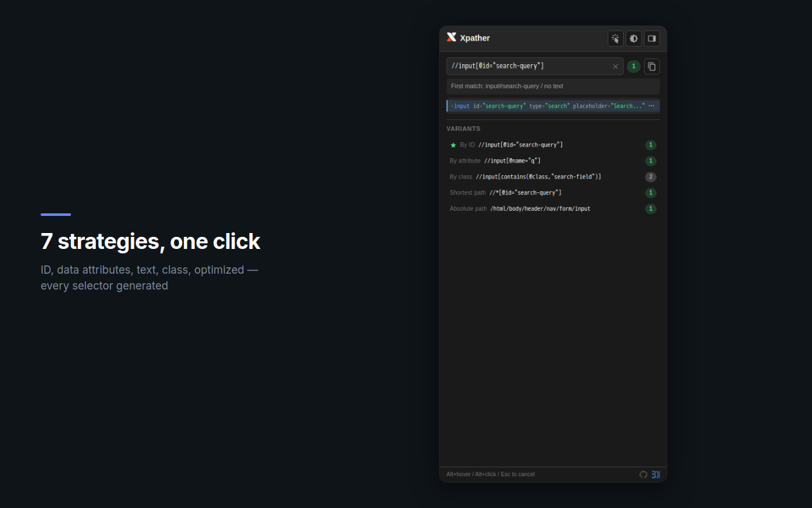812x508 pixels.
Task: Open the theme switcher icon
Action: point(633,39)
